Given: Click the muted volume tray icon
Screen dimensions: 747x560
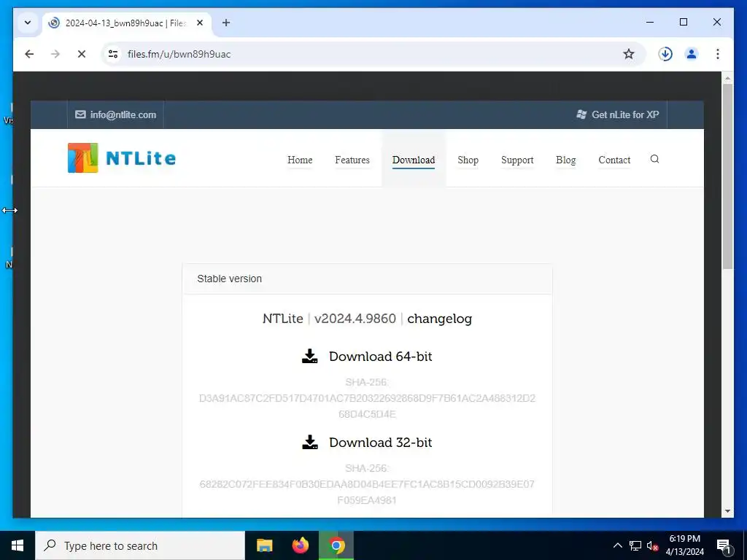Looking at the screenshot, I should 652,545.
